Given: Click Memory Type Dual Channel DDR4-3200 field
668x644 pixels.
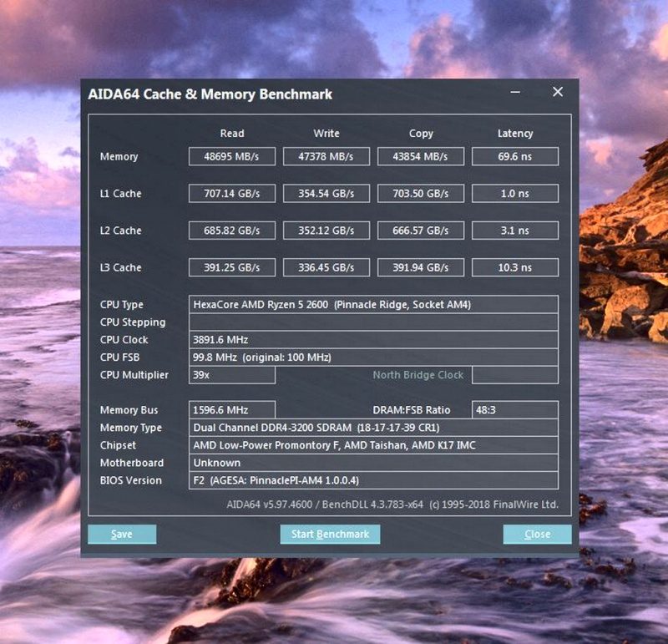Looking at the screenshot, I should point(373,428).
